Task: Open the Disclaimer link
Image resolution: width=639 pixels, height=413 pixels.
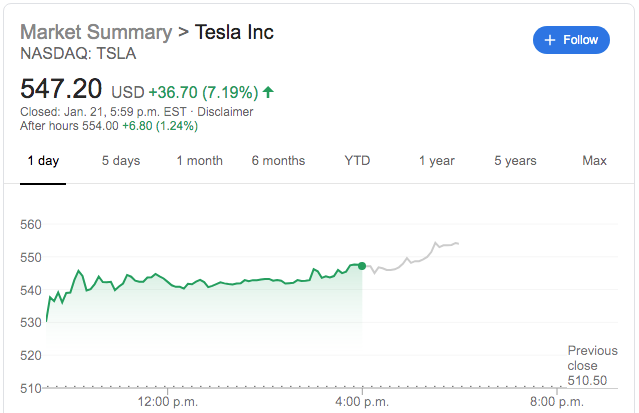Action: 226,111
